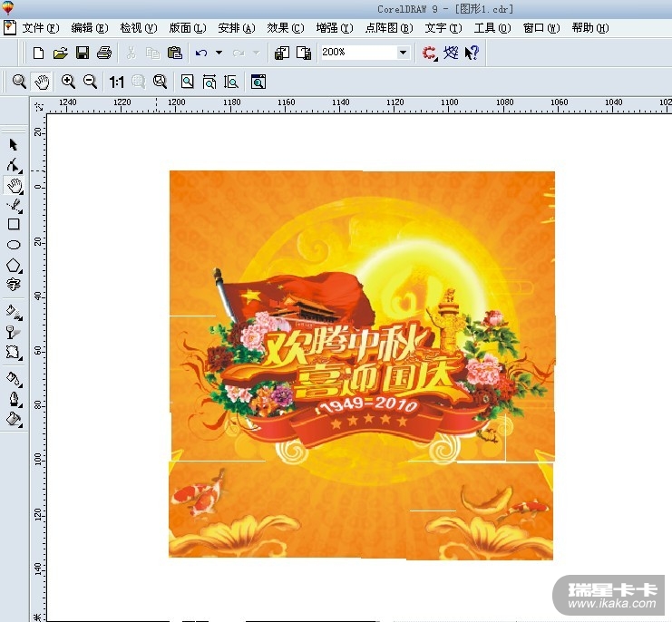This screenshot has height=622, width=672.
Task: Click Zoom to All Objects icon
Action: click(x=161, y=82)
